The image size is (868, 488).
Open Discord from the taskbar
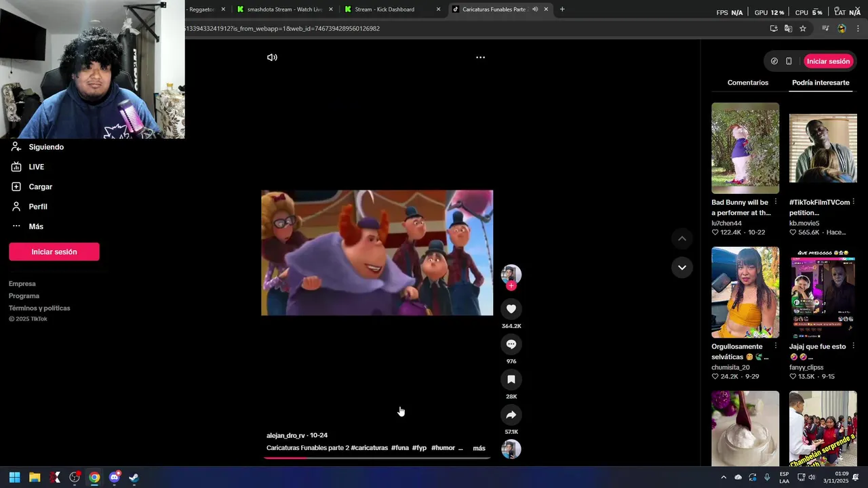(x=114, y=477)
